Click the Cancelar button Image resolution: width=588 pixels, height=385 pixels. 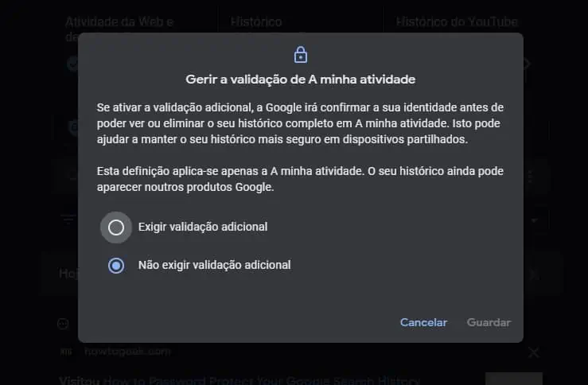(423, 322)
